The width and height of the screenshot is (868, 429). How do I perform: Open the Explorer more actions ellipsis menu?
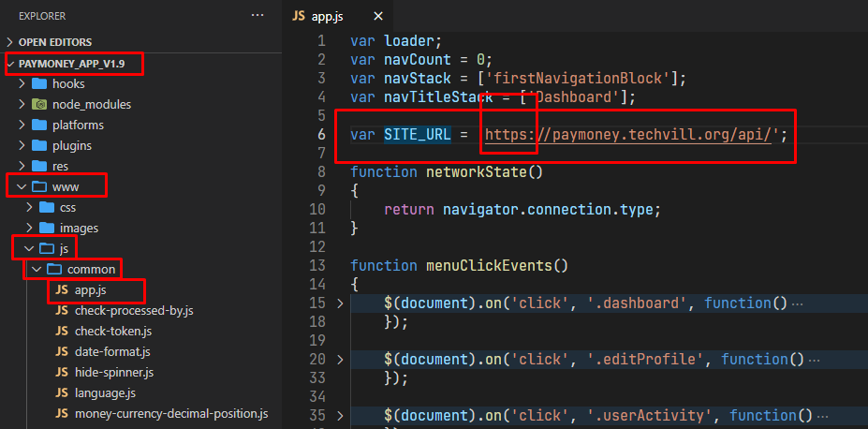pos(257,16)
